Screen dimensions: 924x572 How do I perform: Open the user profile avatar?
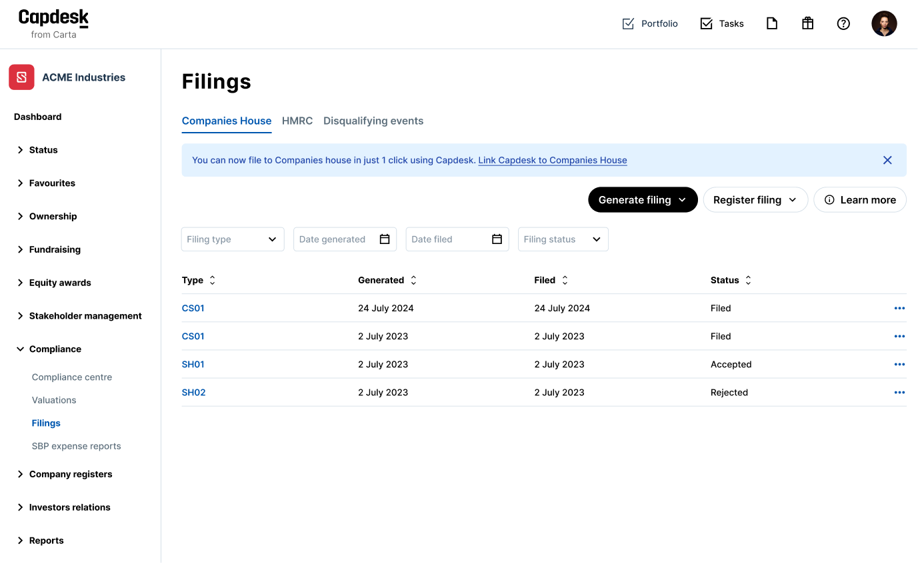pyautogui.click(x=884, y=23)
